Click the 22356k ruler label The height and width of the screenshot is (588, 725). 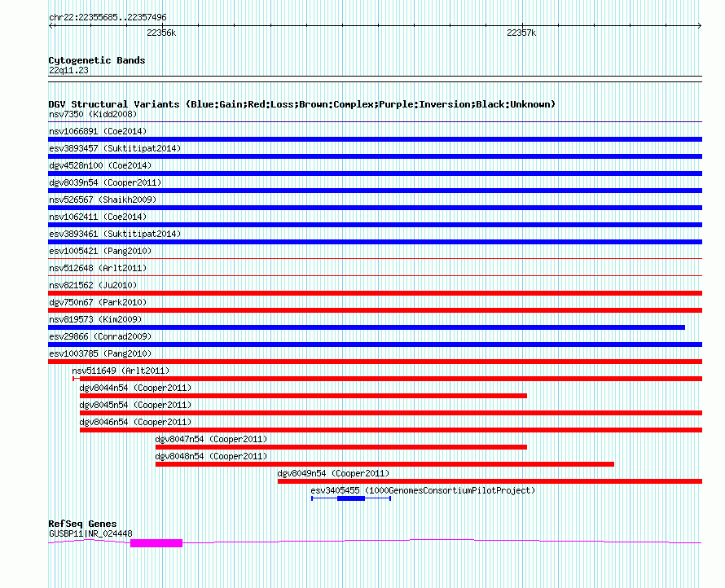161,33
